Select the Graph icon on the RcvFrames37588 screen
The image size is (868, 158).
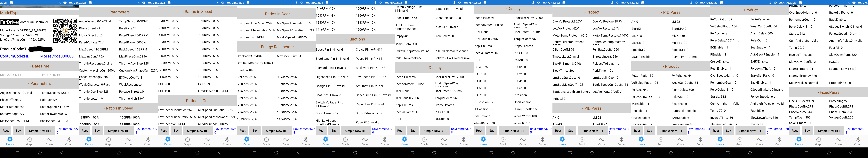pos(424,139)
